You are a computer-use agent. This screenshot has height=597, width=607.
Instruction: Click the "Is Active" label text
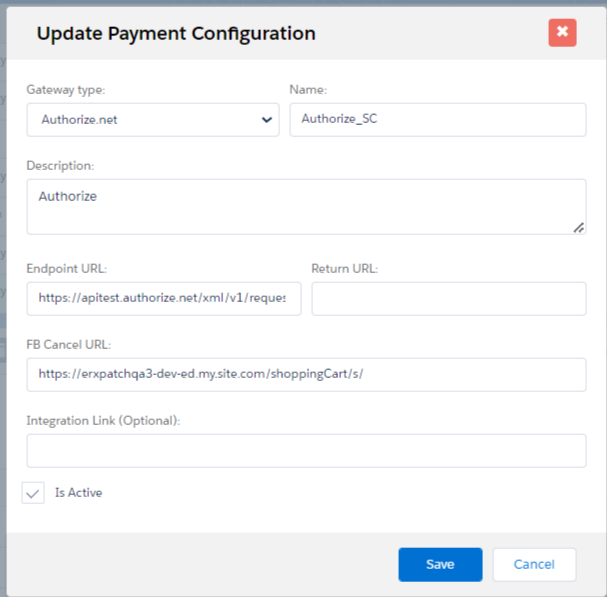[78, 492]
